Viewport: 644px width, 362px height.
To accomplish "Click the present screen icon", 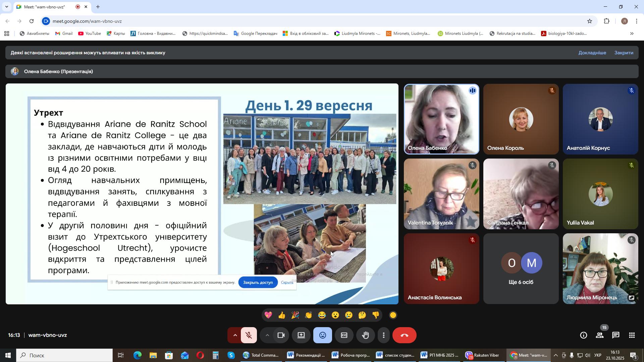I will click(301, 336).
